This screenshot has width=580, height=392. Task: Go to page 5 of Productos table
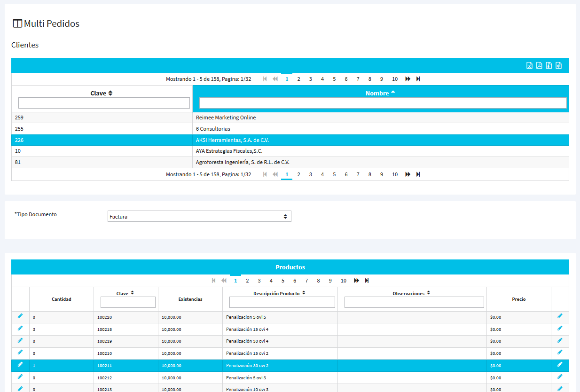click(283, 281)
